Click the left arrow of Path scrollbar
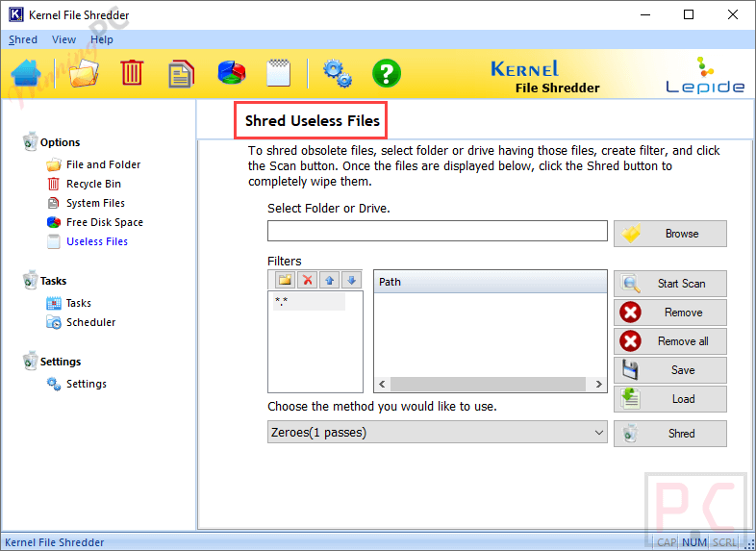756x551 pixels. [383, 385]
